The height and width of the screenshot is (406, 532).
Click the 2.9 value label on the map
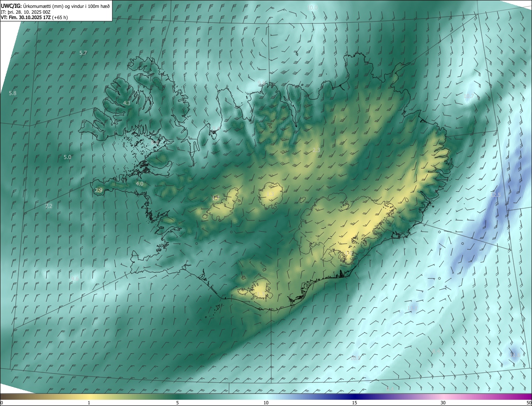point(99,190)
